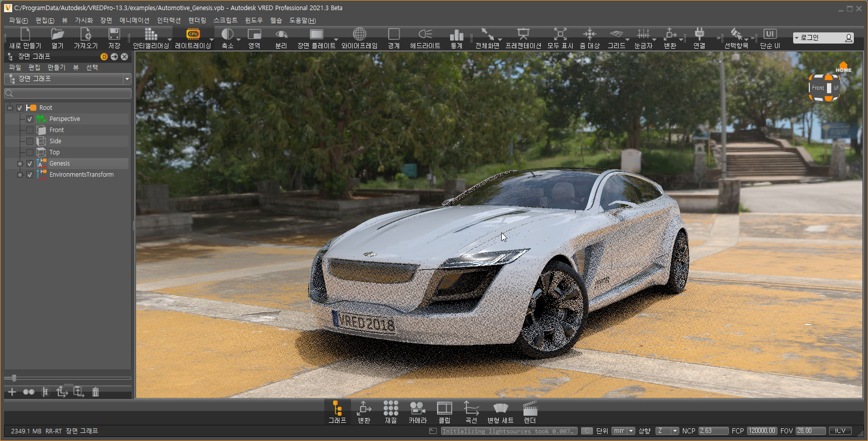
Task: Click the 전체화면 (Fullscreen) arrows icon
Action: tap(488, 34)
